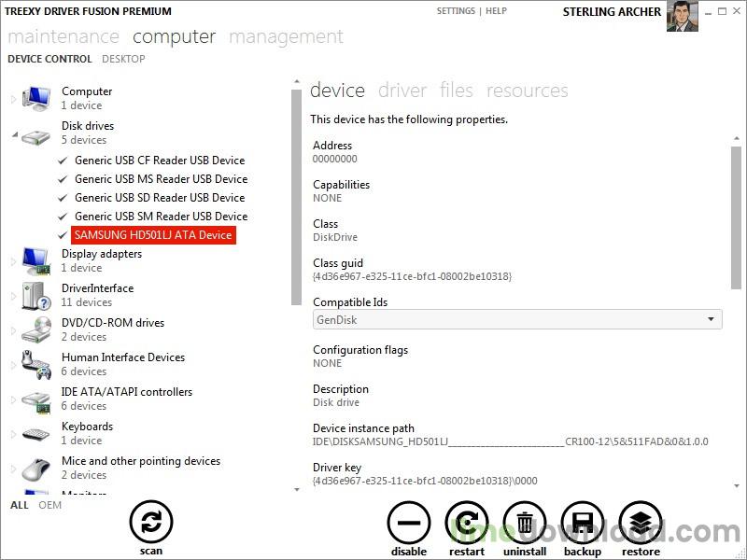Expand the Human Interface Devices arrow
This screenshot has width=747, height=560.
13,365
